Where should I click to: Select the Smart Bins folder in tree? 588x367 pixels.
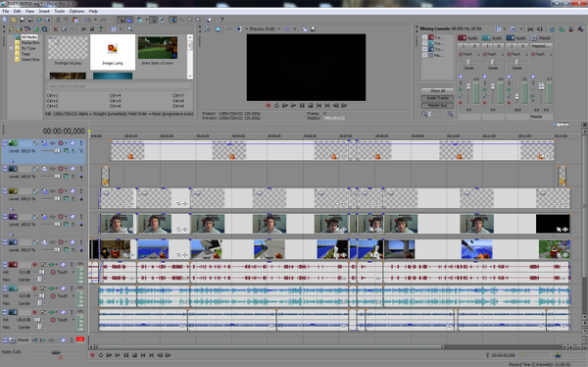pyautogui.click(x=30, y=59)
